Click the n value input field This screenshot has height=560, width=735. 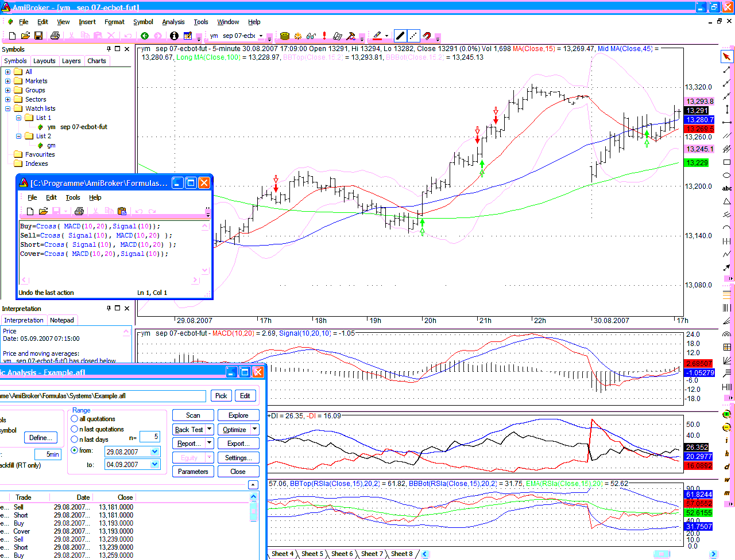[149, 437]
